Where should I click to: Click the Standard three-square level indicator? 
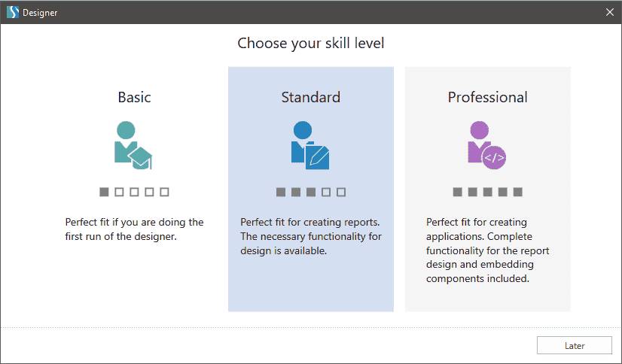click(311, 192)
